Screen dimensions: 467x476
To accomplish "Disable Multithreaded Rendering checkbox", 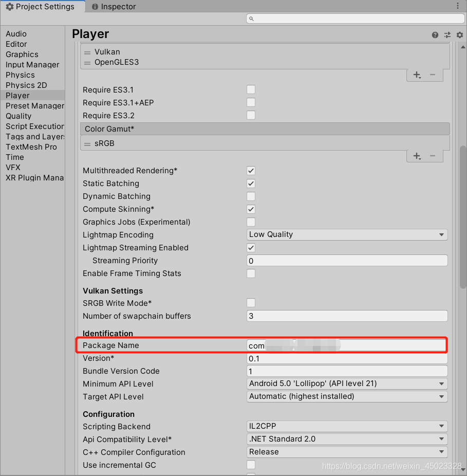I will click(x=251, y=171).
